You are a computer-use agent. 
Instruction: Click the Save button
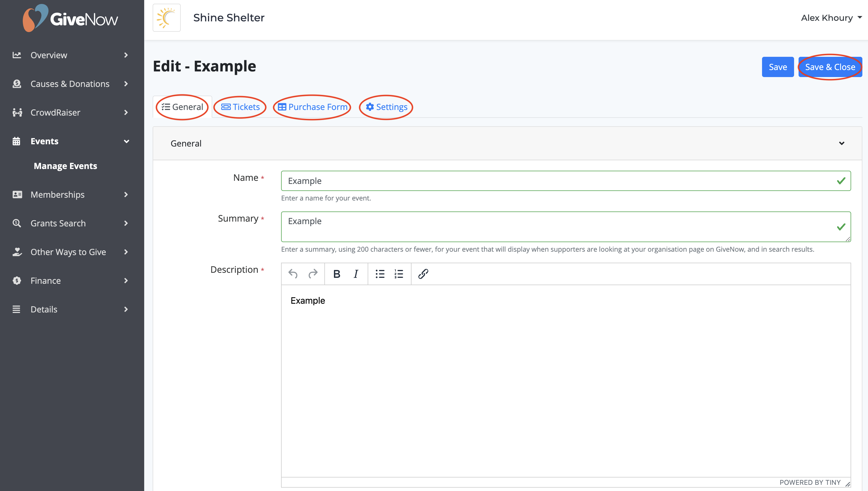tap(777, 67)
